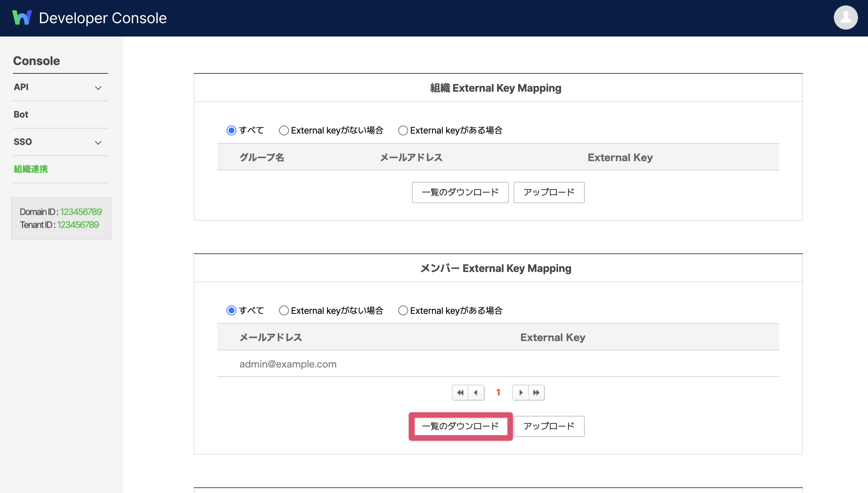Click アップロード in 組織 External Key Mapping
This screenshot has height=493, width=868.
point(549,192)
